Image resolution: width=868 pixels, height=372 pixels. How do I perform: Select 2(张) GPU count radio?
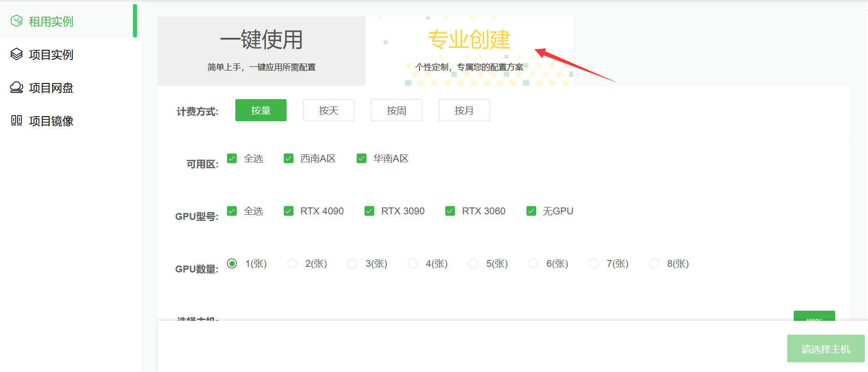pyautogui.click(x=293, y=264)
